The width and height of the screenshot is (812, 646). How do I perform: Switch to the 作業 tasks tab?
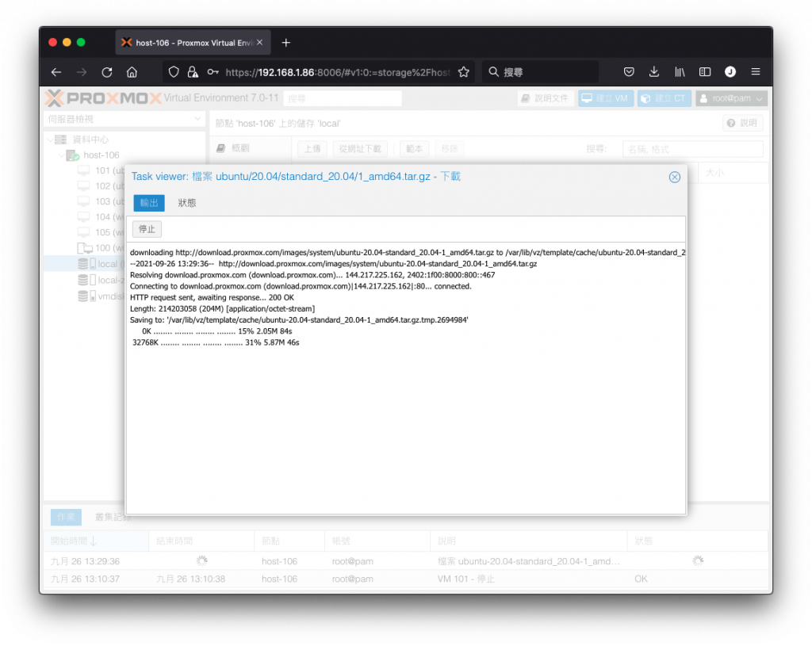(x=66, y=517)
